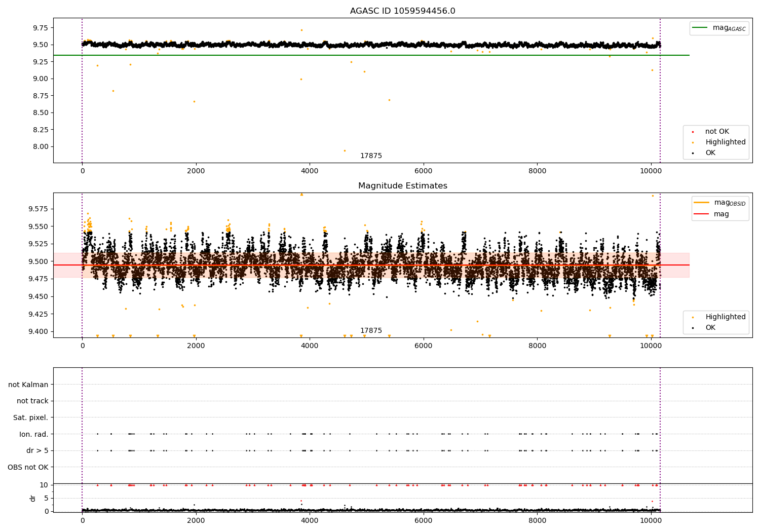Click the 'Sat. pixel.' row label

coord(31,417)
